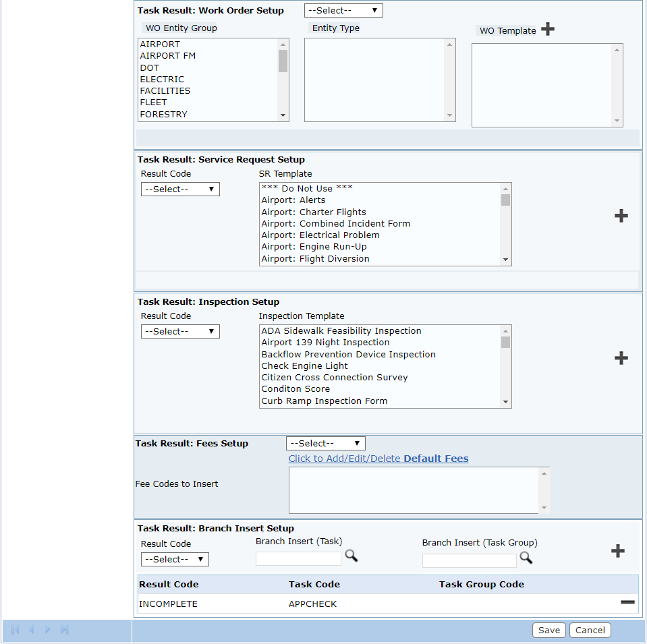Open the Work Order Setup select dropdown
The width and height of the screenshot is (647, 644).
343,10
